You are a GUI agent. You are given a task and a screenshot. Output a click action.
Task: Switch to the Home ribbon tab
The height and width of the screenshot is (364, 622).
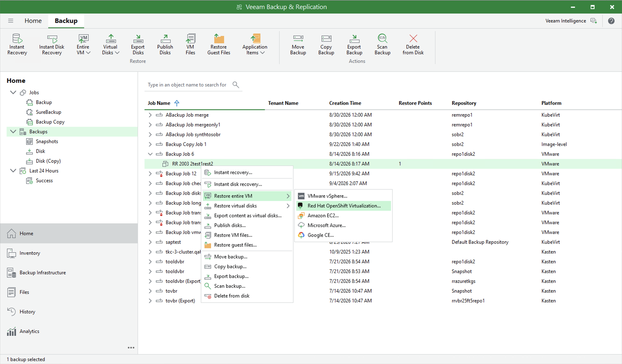tap(33, 21)
